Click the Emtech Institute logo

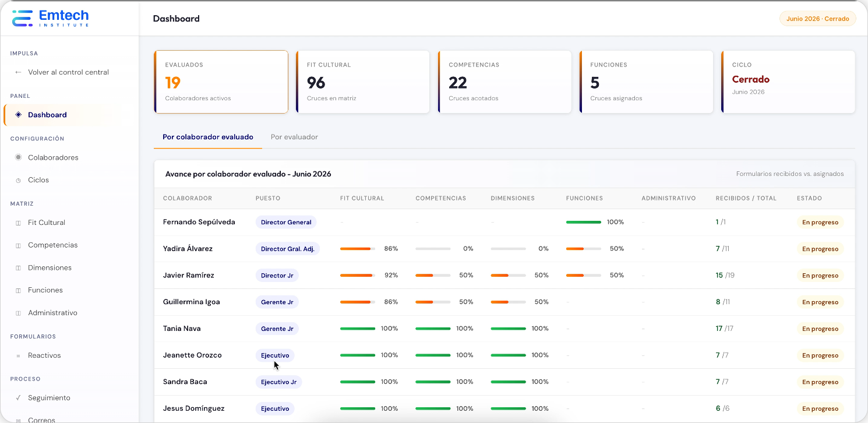(x=51, y=18)
